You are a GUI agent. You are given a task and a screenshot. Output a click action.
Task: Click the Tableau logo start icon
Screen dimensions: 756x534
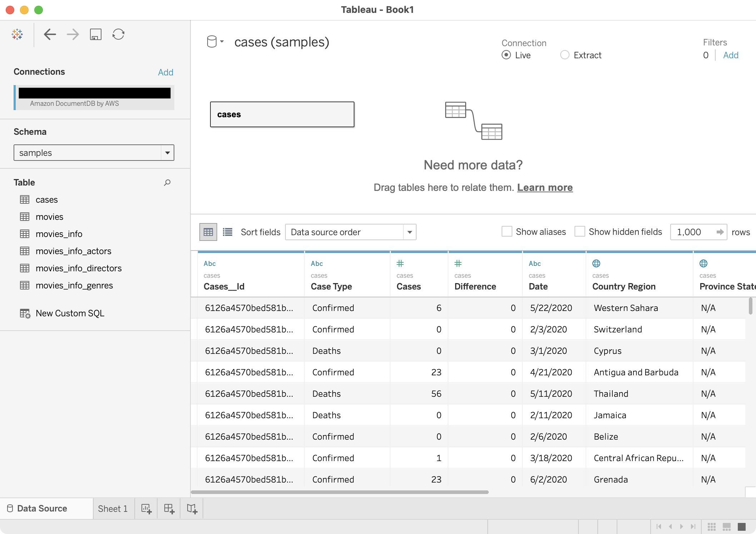pyautogui.click(x=17, y=34)
